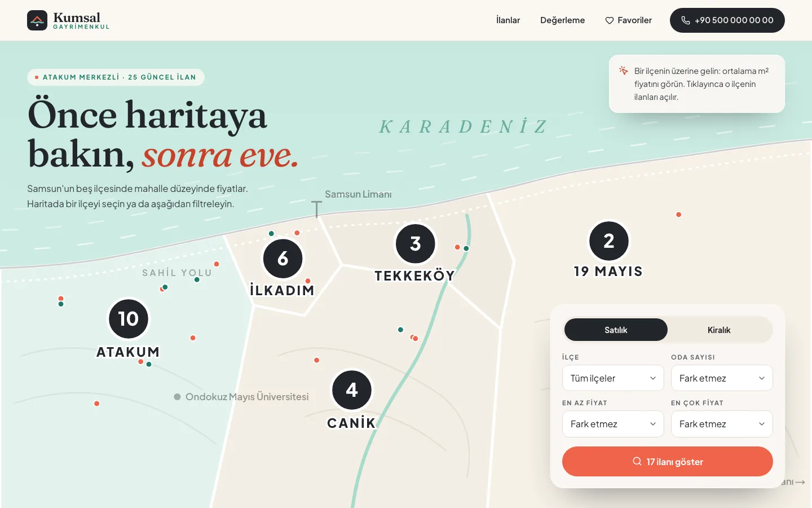The image size is (812, 508).
Task: Click the Samsun Limanı port marker icon
Action: pyautogui.click(x=317, y=209)
